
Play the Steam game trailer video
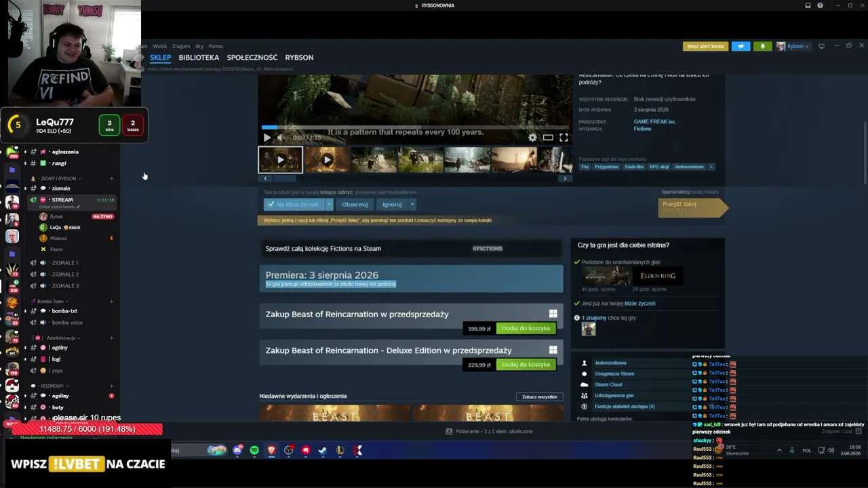coord(267,138)
